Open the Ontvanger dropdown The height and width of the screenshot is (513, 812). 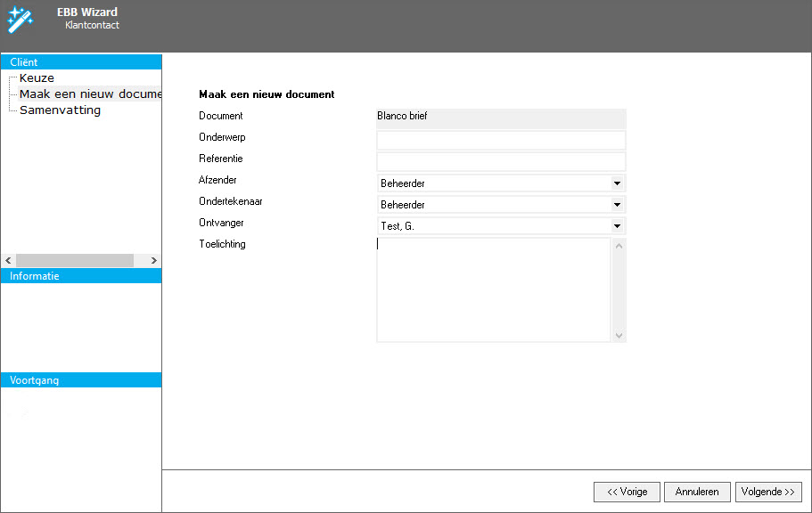pos(616,226)
